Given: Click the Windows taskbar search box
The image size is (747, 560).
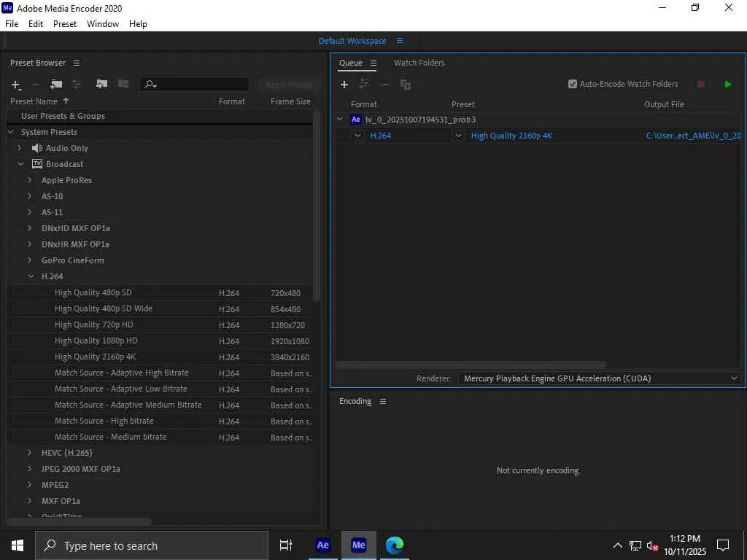Looking at the screenshot, I should [x=152, y=545].
